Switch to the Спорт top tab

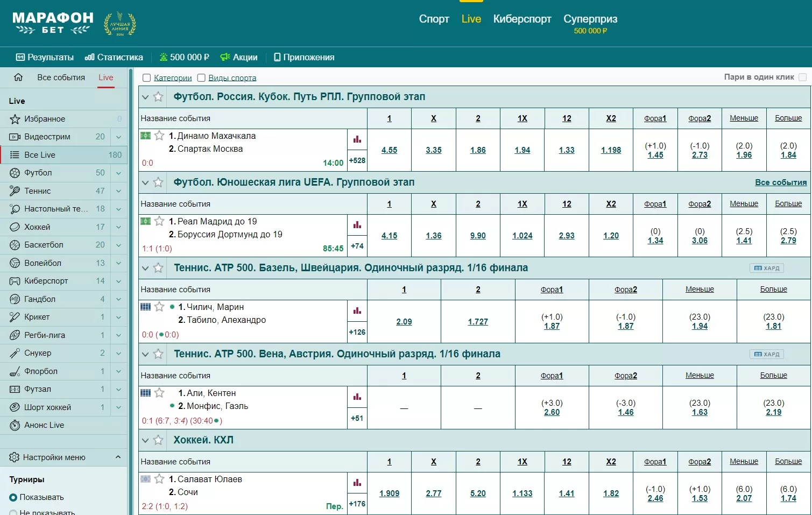click(x=434, y=19)
